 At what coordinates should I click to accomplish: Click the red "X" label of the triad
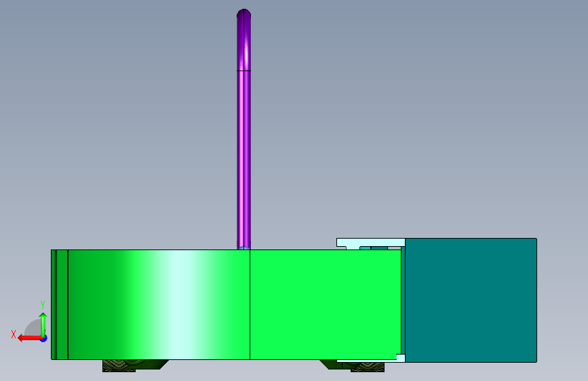tap(14, 334)
